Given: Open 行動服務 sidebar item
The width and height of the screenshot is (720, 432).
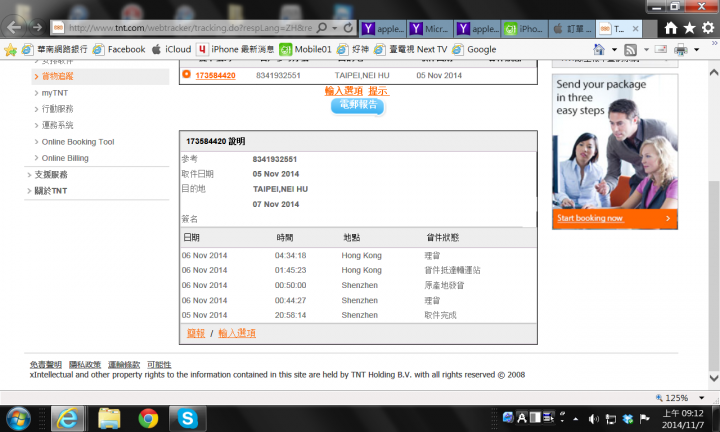Looking at the screenshot, I should pyautogui.click(x=57, y=109).
